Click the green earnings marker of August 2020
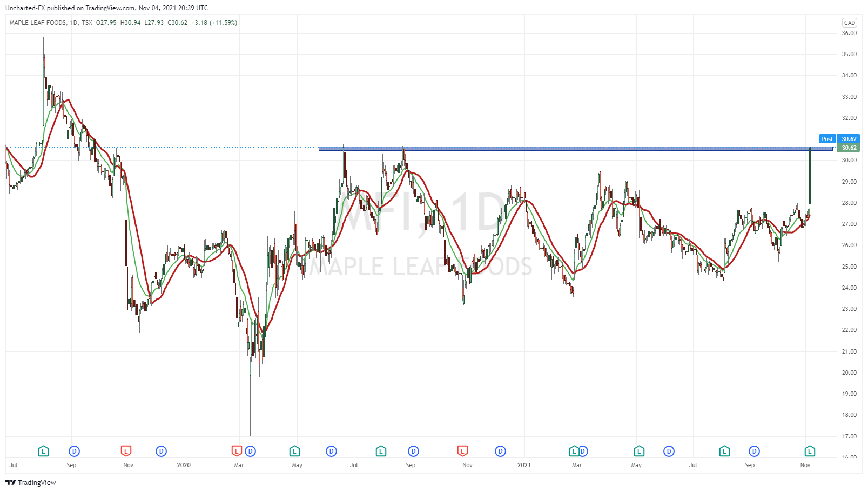This screenshot has height=492, width=868. pyautogui.click(x=381, y=451)
